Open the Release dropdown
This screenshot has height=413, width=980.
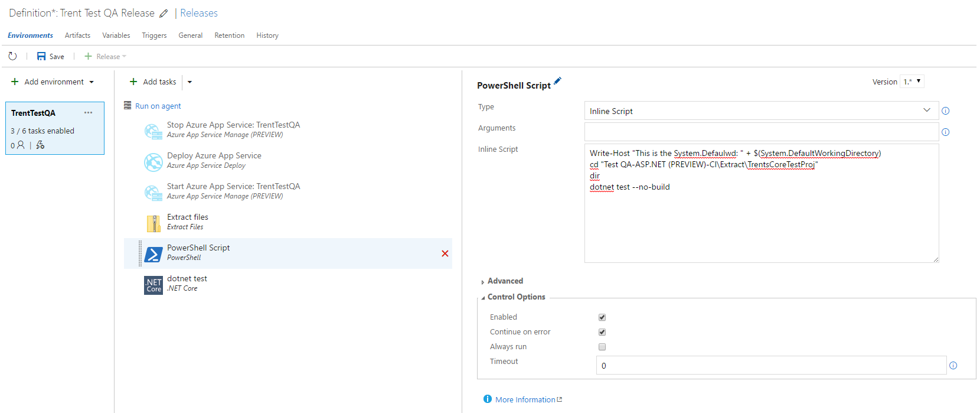124,57
